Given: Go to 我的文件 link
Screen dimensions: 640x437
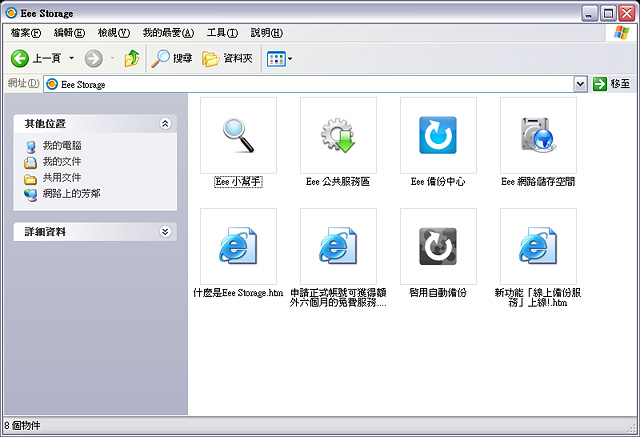Looking at the screenshot, I should click(62, 162).
